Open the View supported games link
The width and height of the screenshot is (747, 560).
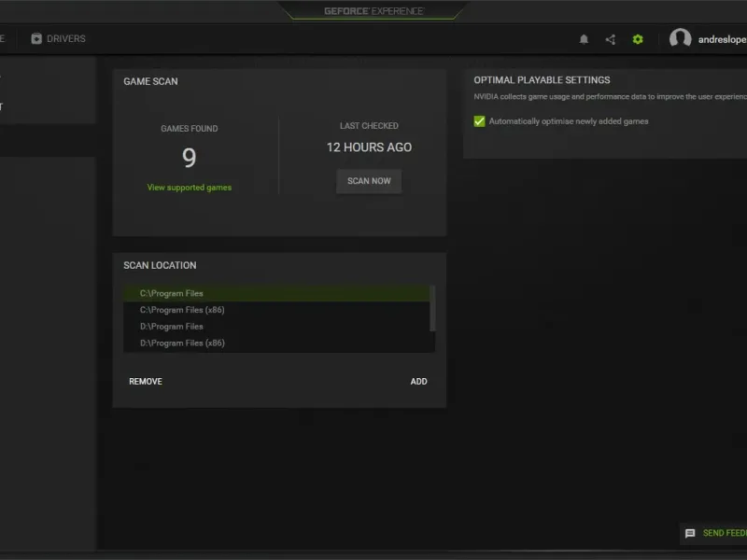[x=190, y=188]
